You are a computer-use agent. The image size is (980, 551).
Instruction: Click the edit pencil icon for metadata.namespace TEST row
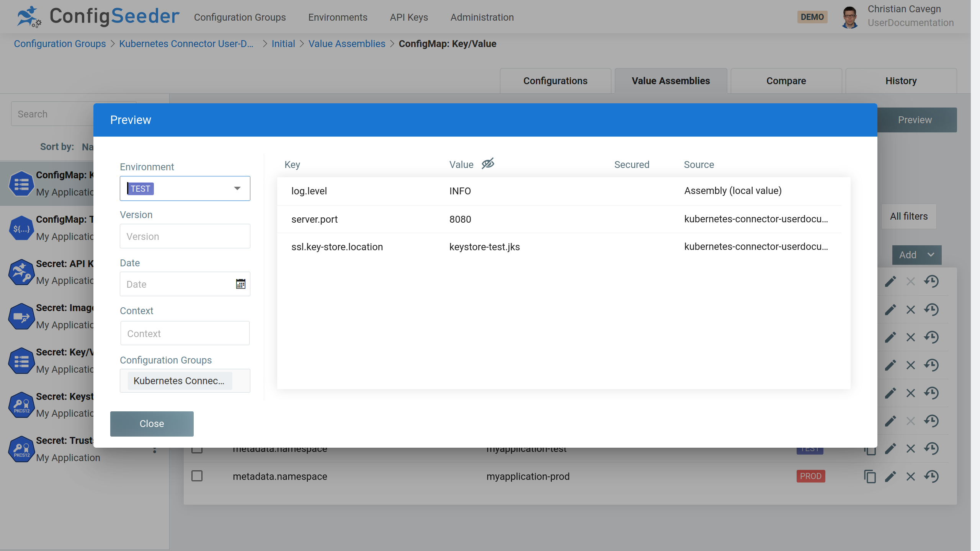pos(890,449)
